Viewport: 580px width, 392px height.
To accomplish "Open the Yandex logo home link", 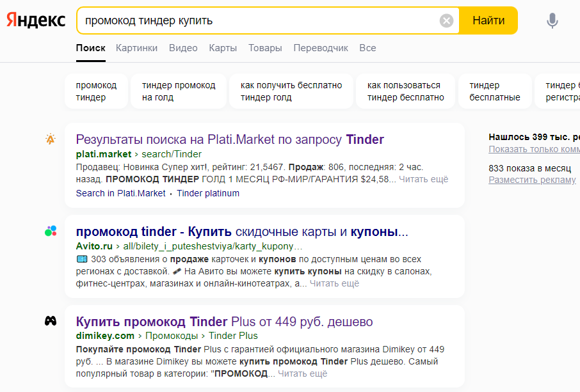I will point(36,20).
